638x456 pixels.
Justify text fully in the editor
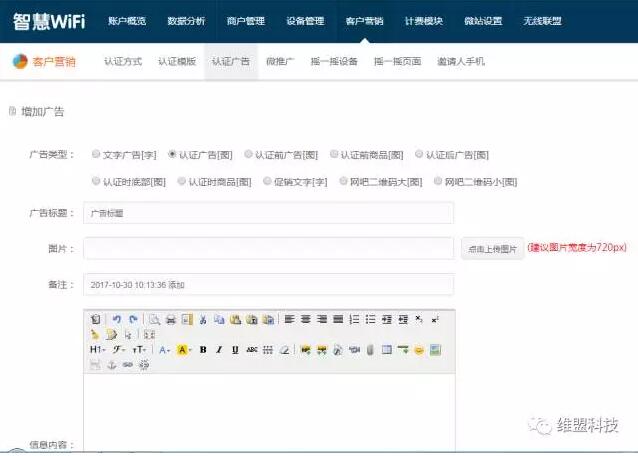click(x=338, y=319)
